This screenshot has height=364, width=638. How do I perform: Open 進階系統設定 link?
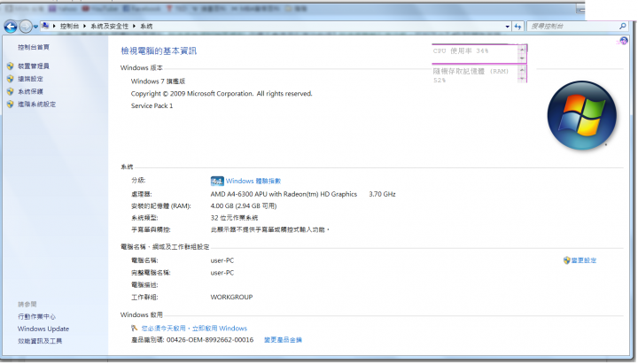[36, 105]
